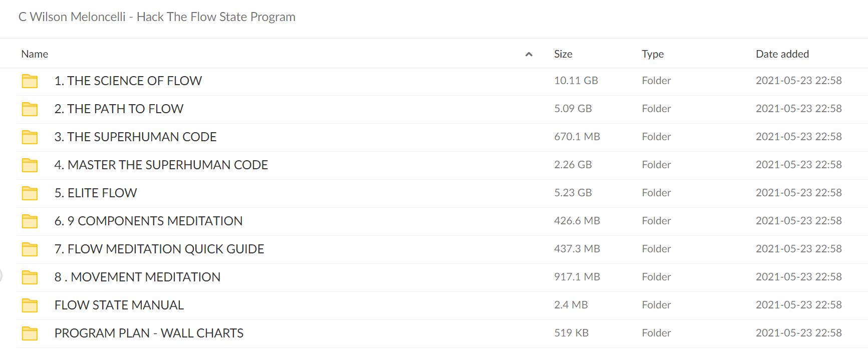Click folder icon for 6. 9 COMPONENTS MEDITATION
This screenshot has height=355, width=868.
pos(30,221)
